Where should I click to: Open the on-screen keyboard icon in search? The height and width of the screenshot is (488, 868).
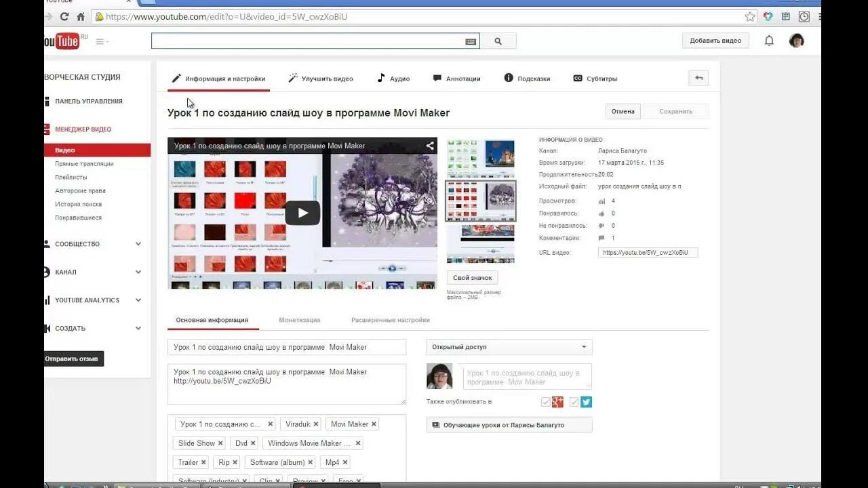pos(471,41)
